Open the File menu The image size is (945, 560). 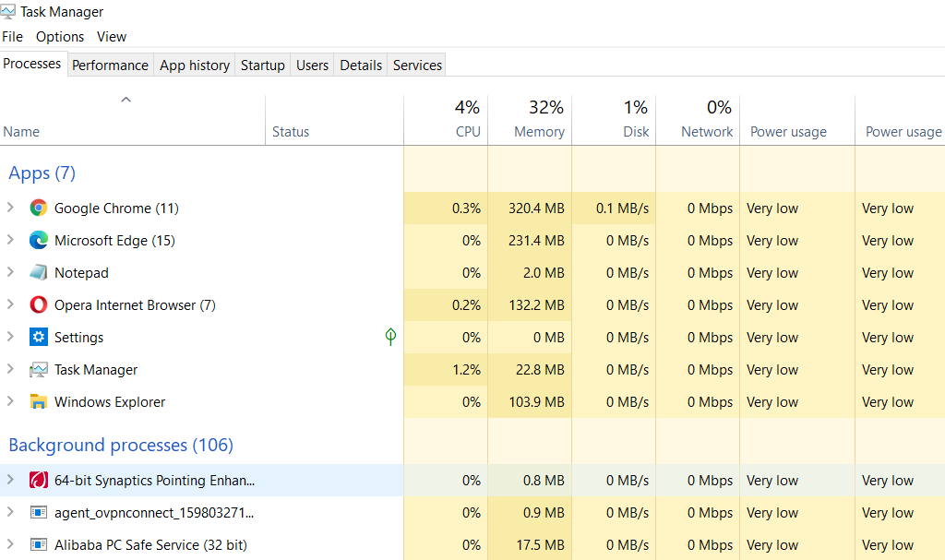(x=13, y=37)
